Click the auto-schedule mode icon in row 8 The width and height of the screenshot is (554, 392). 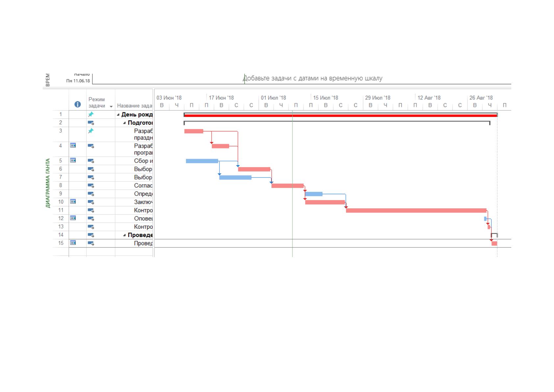click(91, 186)
